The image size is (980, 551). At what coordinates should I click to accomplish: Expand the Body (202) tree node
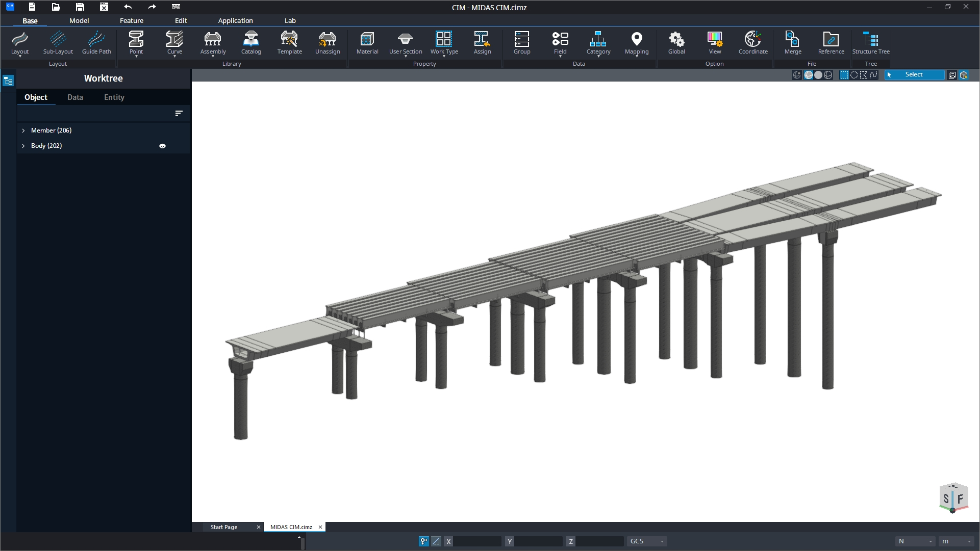tap(23, 146)
